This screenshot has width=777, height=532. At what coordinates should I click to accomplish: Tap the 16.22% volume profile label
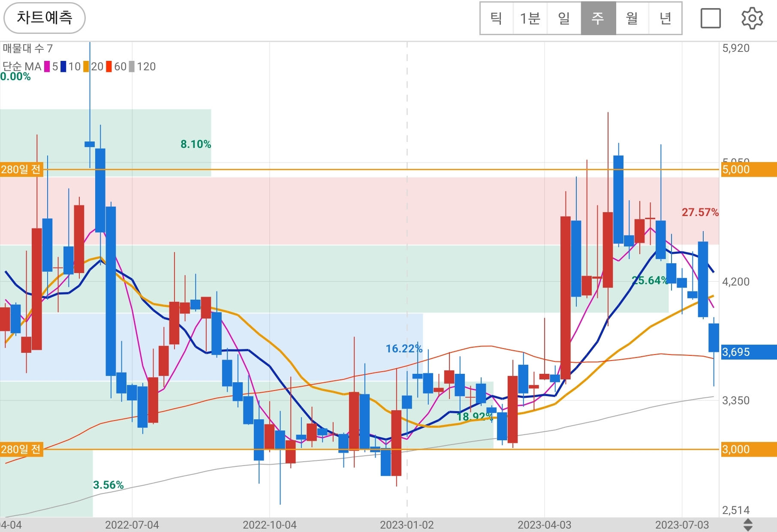point(404,349)
